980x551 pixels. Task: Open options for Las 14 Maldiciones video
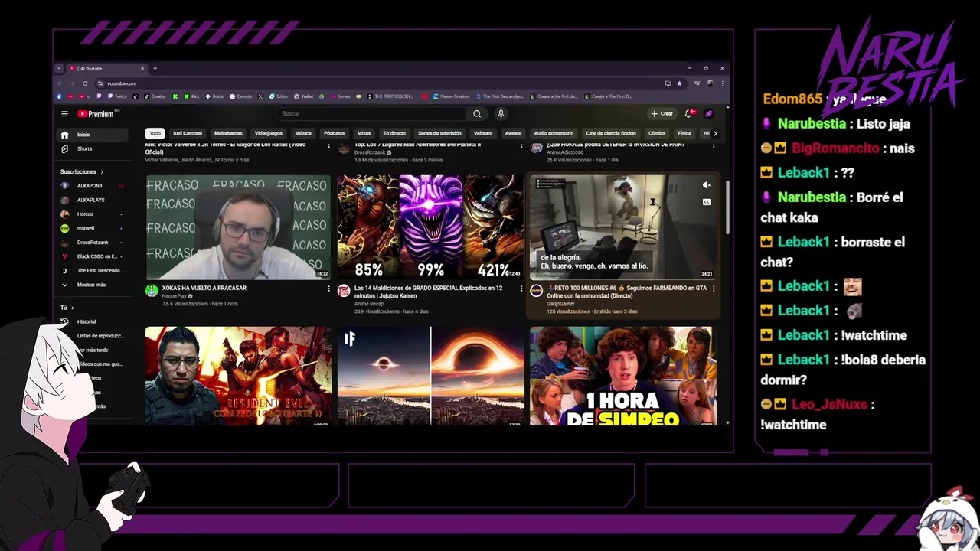point(521,289)
